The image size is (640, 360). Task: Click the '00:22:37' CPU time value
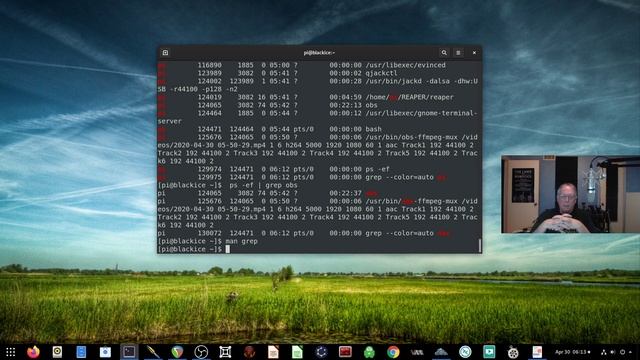(345, 193)
